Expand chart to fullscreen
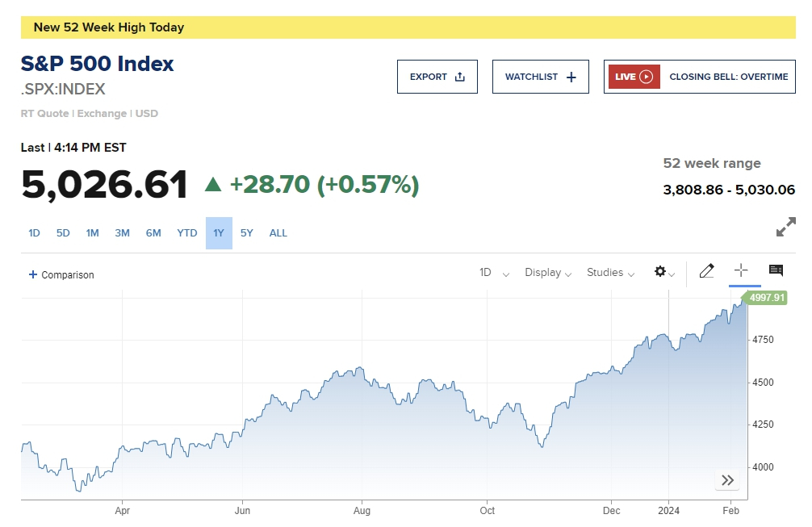This screenshot has width=812, height=527. [785, 227]
